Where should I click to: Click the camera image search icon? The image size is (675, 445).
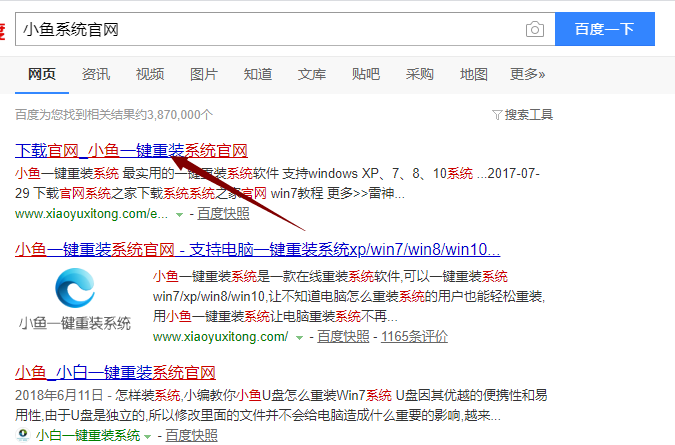pos(535,29)
